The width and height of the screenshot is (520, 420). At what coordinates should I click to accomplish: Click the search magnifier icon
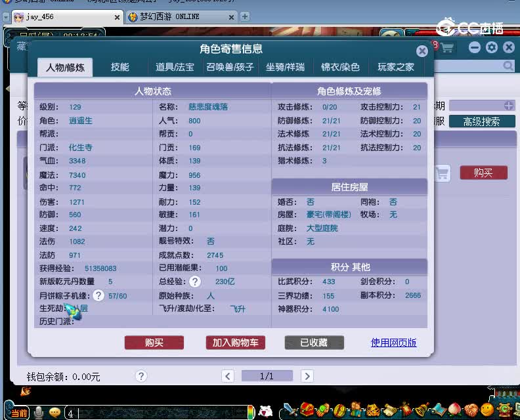click(x=508, y=66)
